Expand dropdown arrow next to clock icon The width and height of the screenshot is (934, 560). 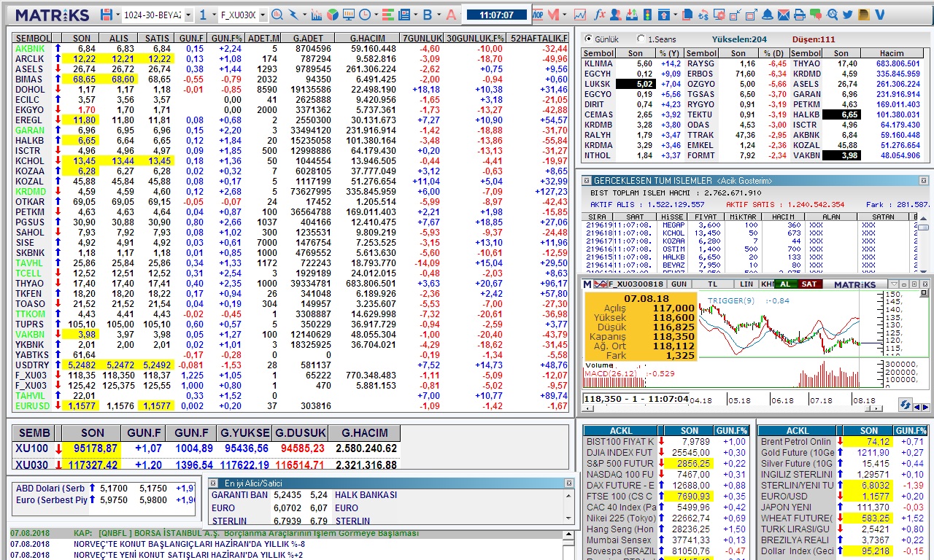(x=376, y=15)
